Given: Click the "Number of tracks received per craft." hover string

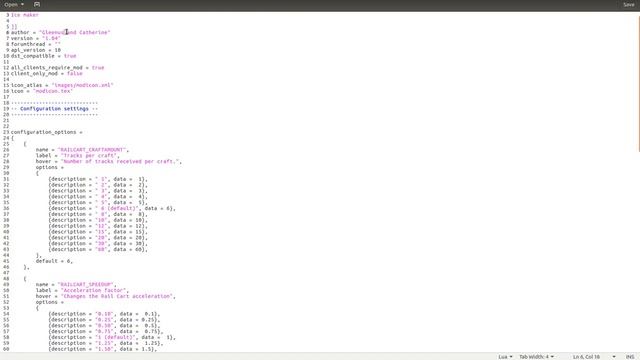Looking at the screenshot, I should click(120, 162).
